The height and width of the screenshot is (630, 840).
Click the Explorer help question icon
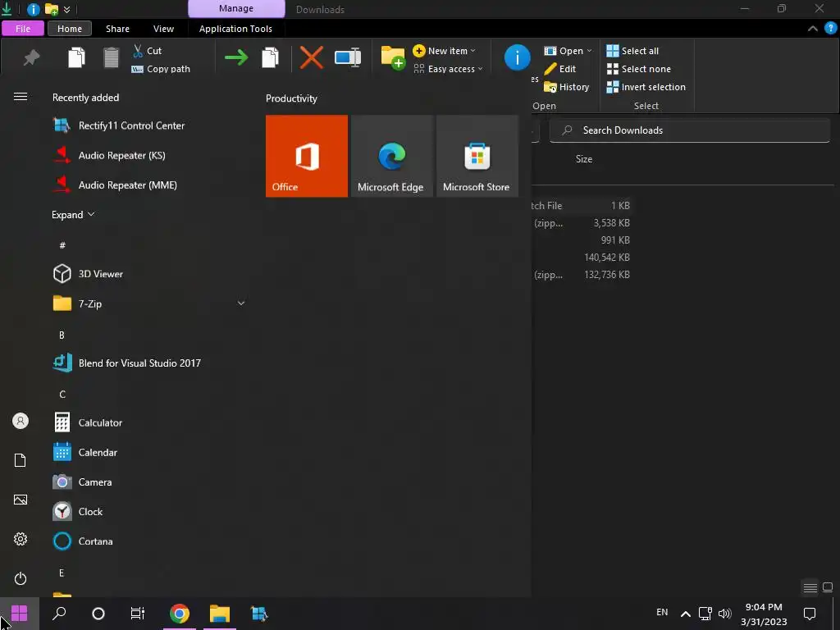pyautogui.click(x=830, y=29)
